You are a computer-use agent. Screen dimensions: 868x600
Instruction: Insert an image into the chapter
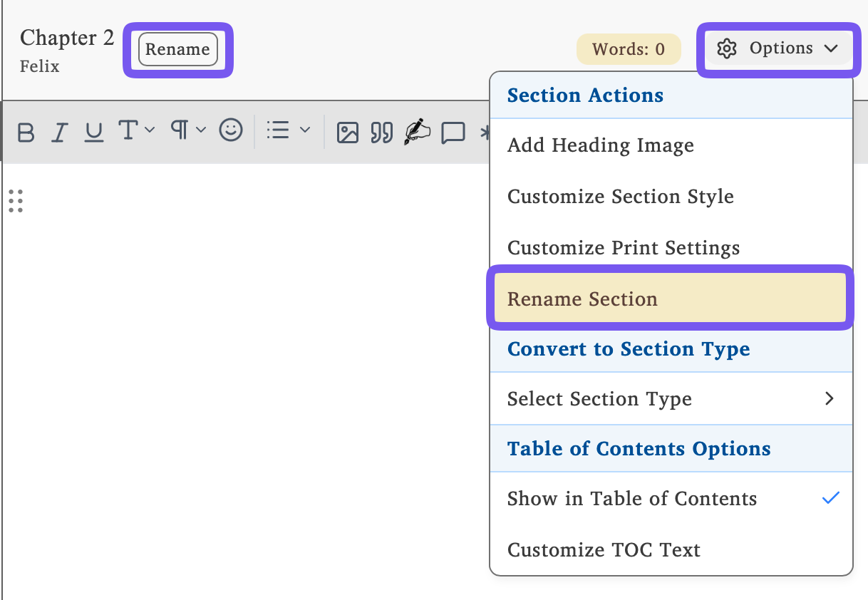tap(347, 133)
